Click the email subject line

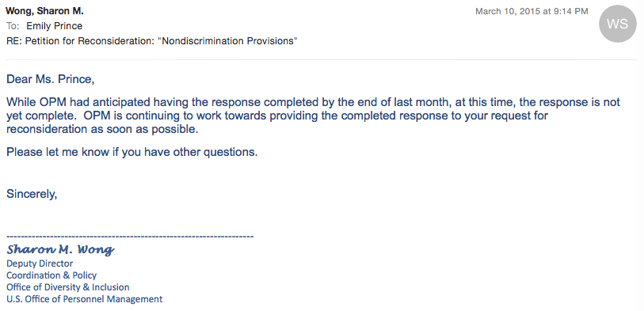click(151, 41)
